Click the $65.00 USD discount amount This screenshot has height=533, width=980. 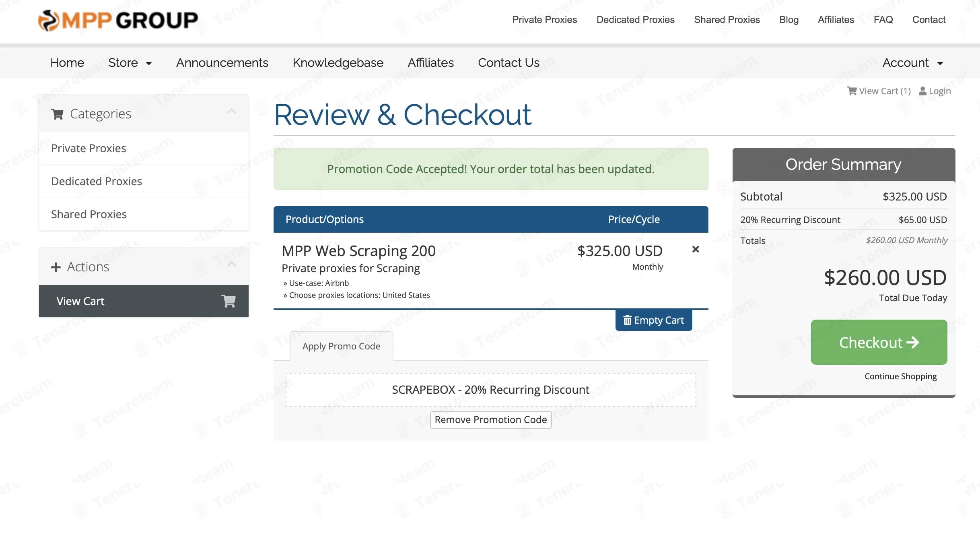click(x=922, y=220)
